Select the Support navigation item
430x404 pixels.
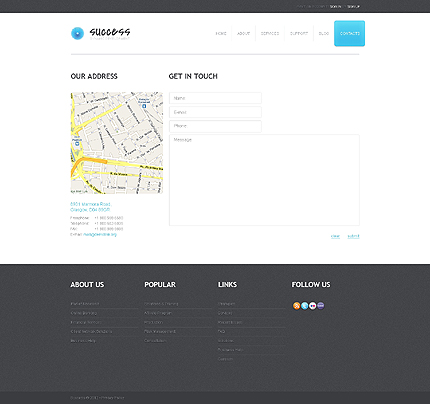tap(299, 34)
